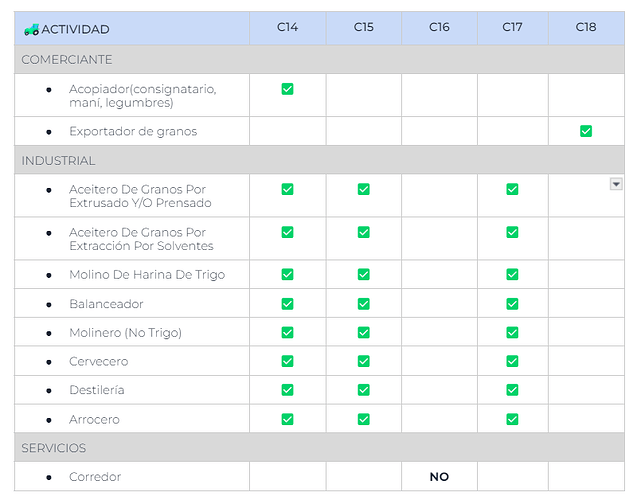The height and width of the screenshot is (500, 636).
Task: Toggle C17 checkbox for Arrocero row
Action: point(512,419)
